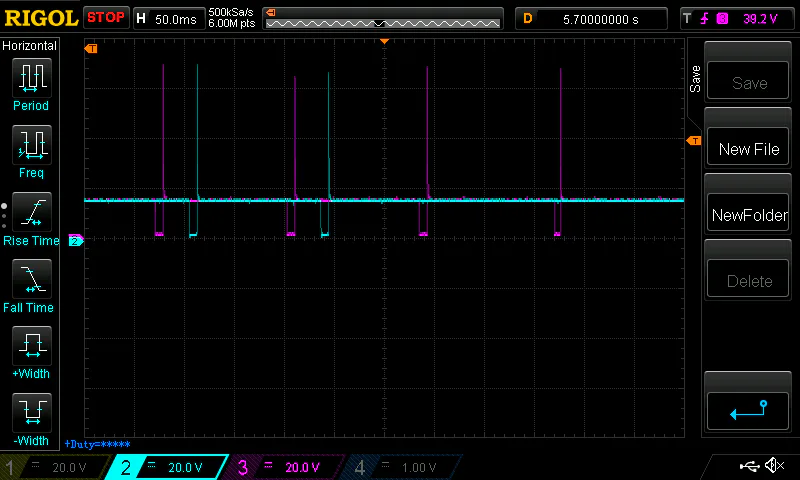Open the Horizontal measurement menu header

[30, 46]
